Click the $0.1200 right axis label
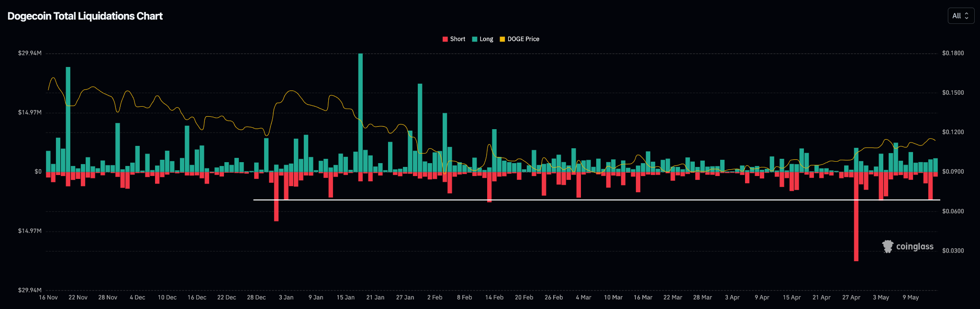The height and width of the screenshot is (309, 980). 953,132
